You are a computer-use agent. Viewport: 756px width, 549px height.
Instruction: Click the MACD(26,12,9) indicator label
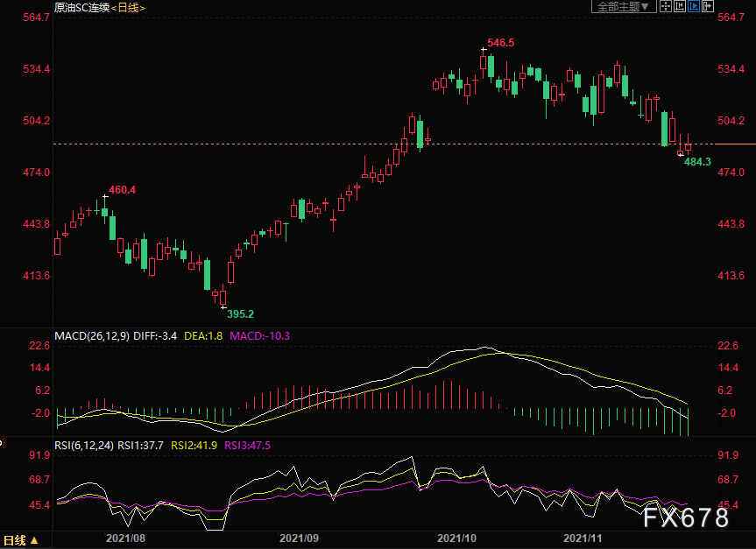92,336
